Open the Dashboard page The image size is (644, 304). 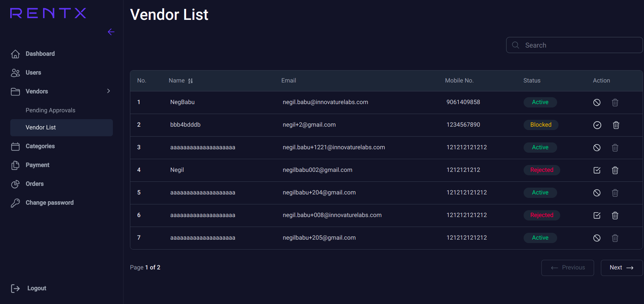coord(40,54)
